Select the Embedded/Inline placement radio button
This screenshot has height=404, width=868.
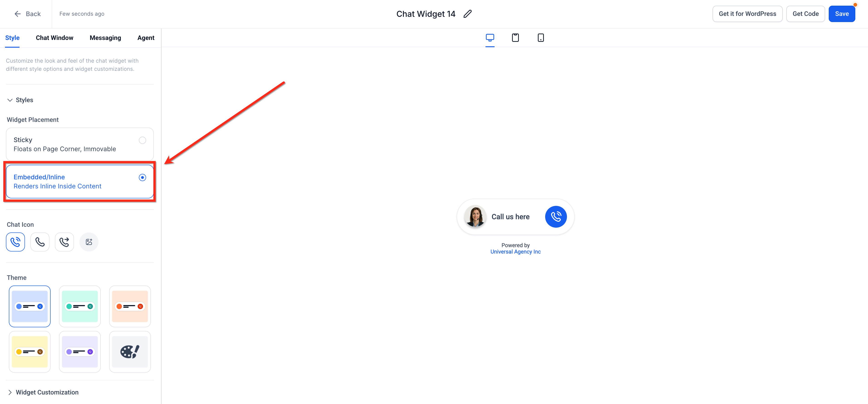[142, 177]
